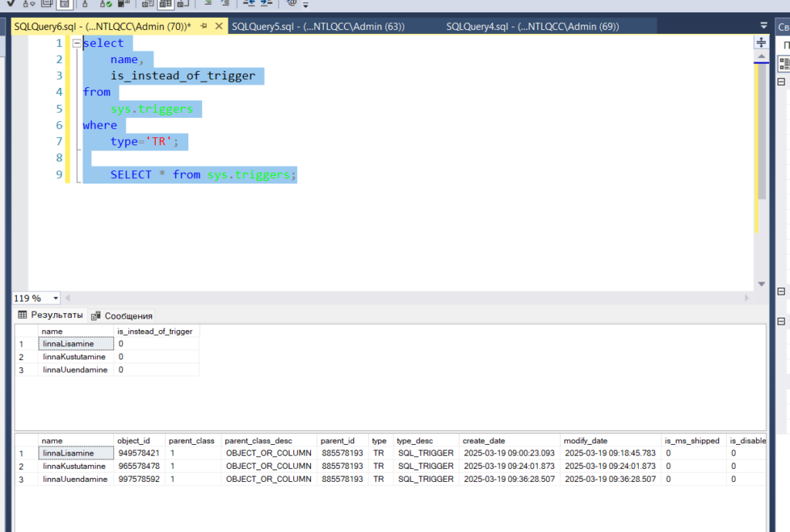This screenshot has height=532, width=790.
Task: Click the Uncomment Lines toolbar icon
Action: tap(225, 4)
